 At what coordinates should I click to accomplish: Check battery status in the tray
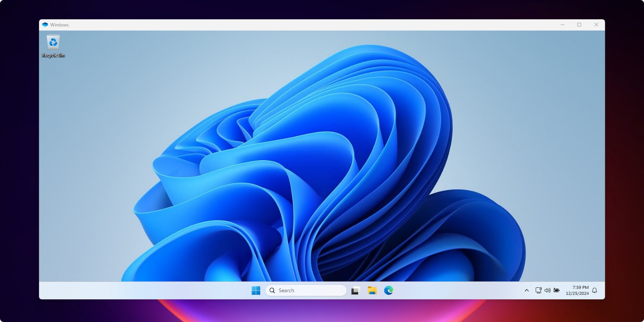point(557,290)
